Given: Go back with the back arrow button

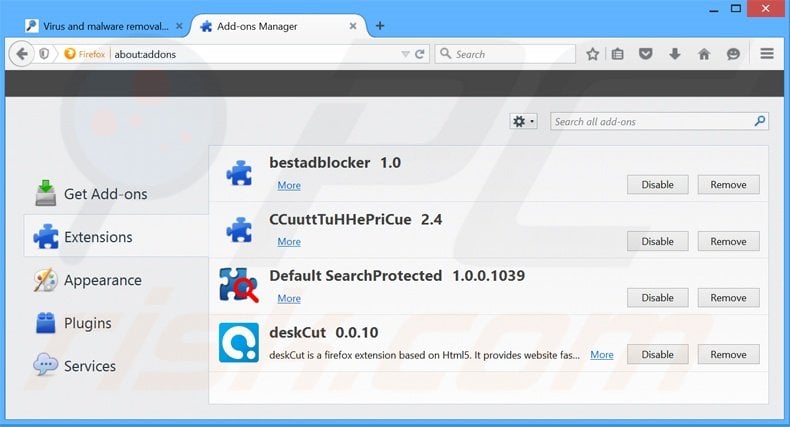Looking at the screenshot, I should (x=22, y=54).
